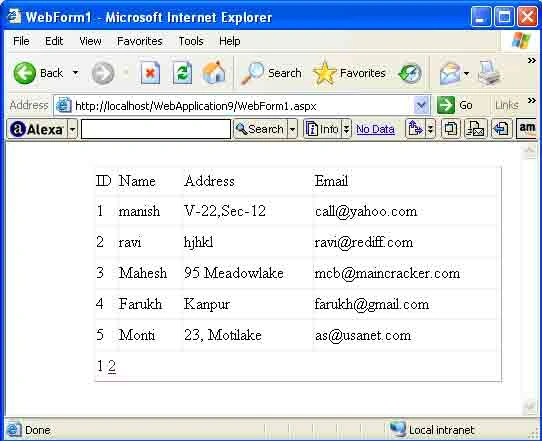Open the View menu

[x=90, y=41]
